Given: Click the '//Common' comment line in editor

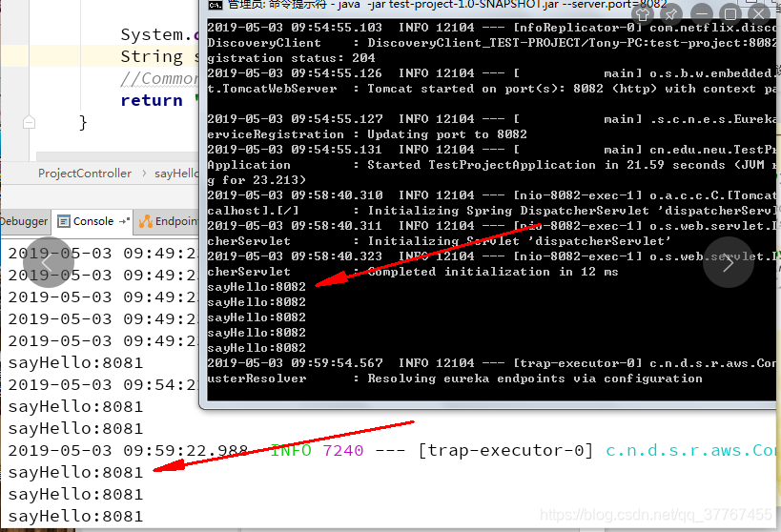Looking at the screenshot, I should pos(159,78).
